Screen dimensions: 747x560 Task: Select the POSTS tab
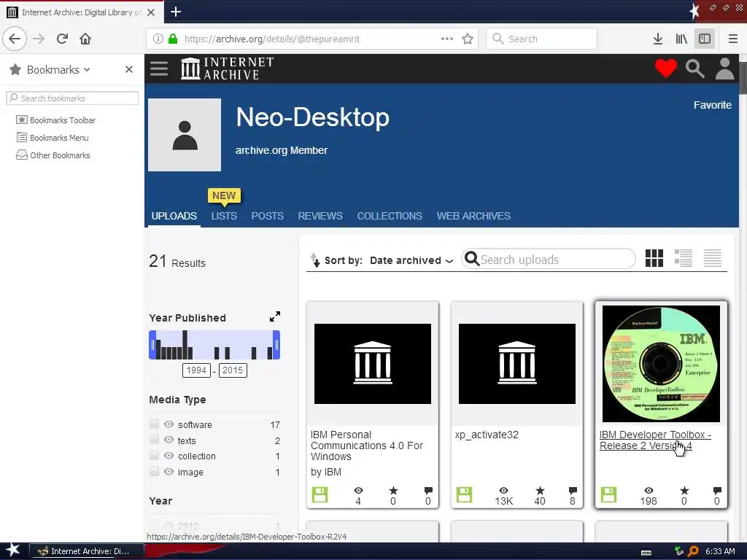(267, 216)
